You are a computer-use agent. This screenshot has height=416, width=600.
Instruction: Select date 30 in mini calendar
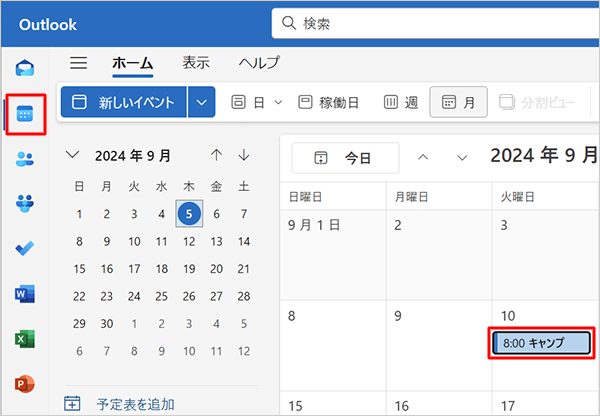point(107,324)
